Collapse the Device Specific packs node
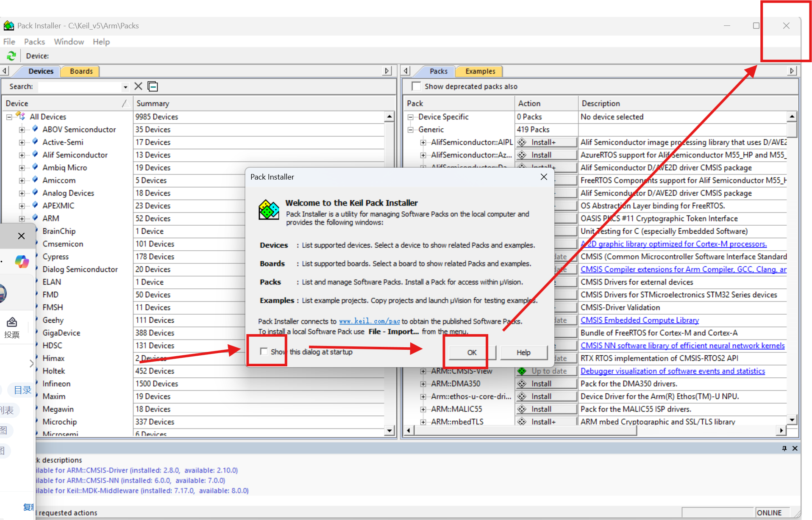The width and height of the screenshot is (812, 520). 410,117
